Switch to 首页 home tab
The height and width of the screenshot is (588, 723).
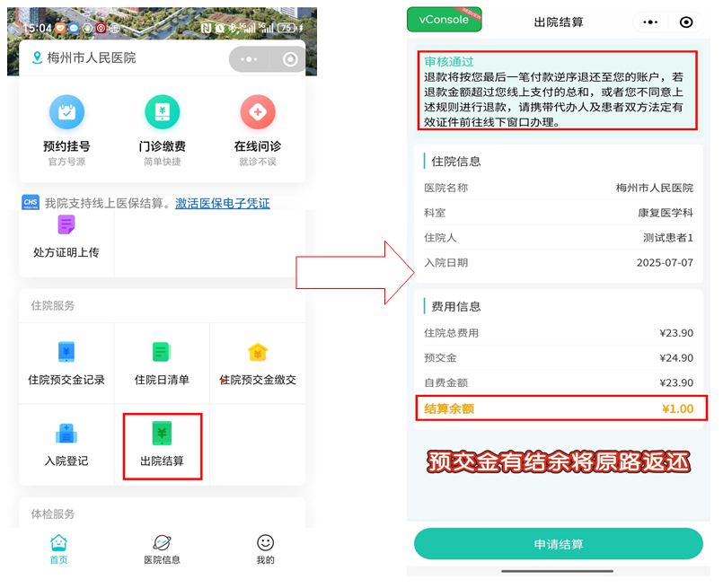[58, 549]
